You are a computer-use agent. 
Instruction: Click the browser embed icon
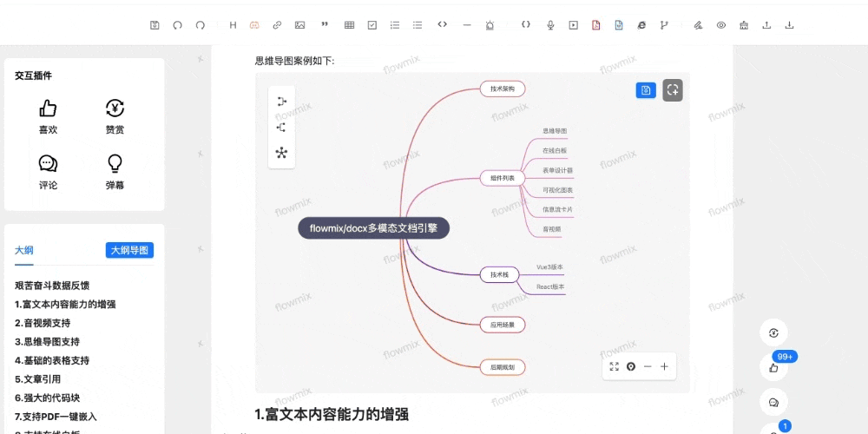point(641,25)
